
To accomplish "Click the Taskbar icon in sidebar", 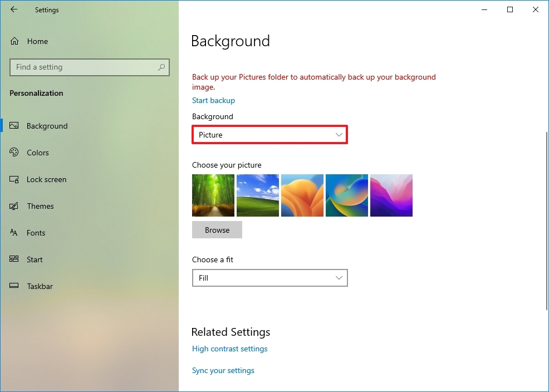I will point(14,286).
